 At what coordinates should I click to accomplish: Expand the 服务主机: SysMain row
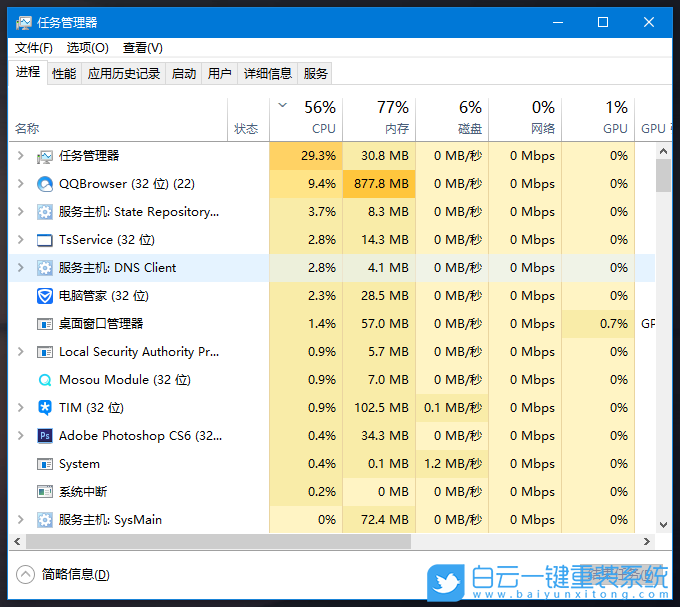pyautogui.click(x=20, y=519)
